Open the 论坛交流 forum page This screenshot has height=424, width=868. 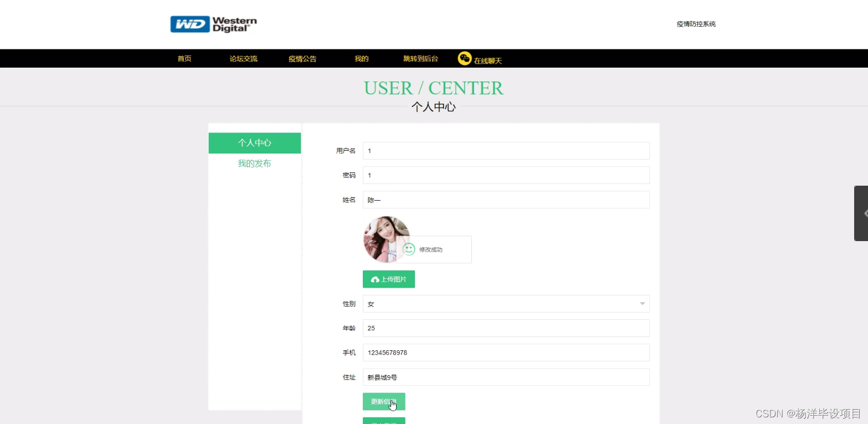pyautogui.click(x=243, y=58)
